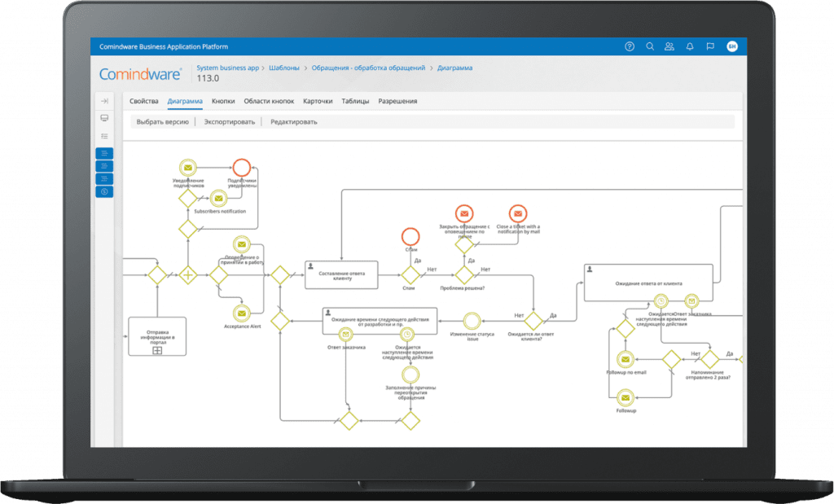The image size is (834, 504).
Task: Open the notifications bell icon
Action: (690, 46)
